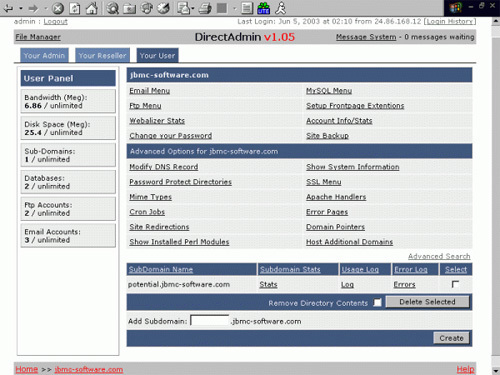The width and height of the screenshot is (500, 375).
Task: Click the vertical scrollbar down arrow
Action: coord(495,370)
